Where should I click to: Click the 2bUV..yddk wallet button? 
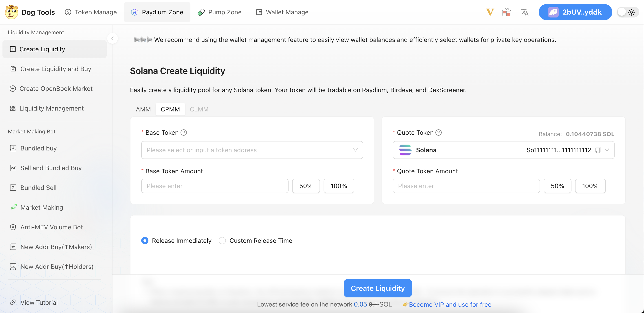575,12
